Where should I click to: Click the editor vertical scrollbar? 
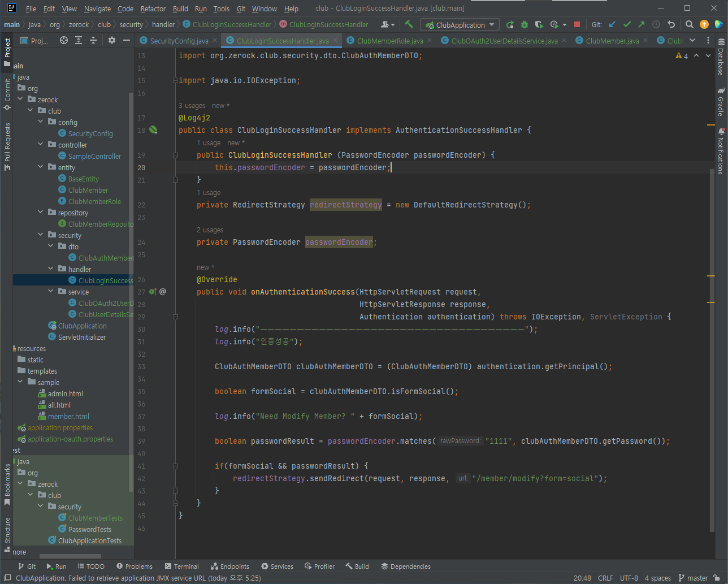[x=712, y=351]
